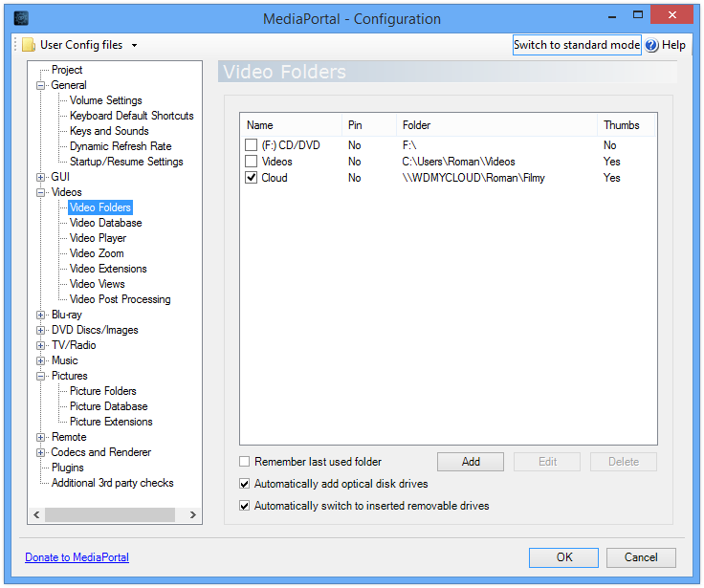This screenshot has height=588, width=704.
Task: Collapse the General tree node
Action: [40, 85]
